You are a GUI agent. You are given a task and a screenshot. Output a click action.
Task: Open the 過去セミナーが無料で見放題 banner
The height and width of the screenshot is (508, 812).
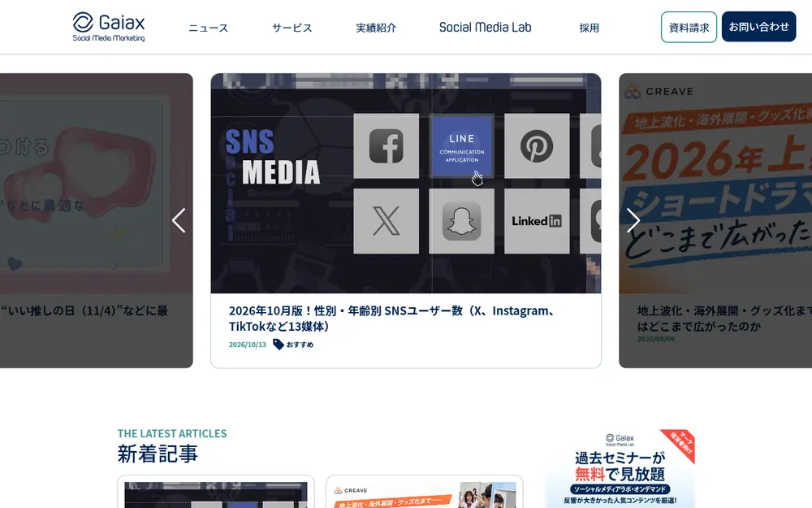[620, 469]
